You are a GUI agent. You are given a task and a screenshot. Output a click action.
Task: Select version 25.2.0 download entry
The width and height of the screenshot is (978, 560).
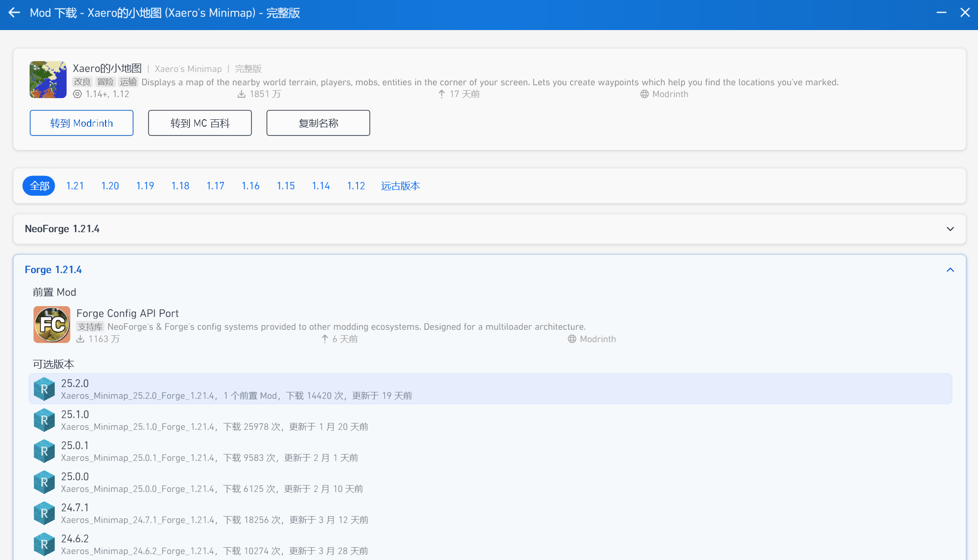point(490,389)
